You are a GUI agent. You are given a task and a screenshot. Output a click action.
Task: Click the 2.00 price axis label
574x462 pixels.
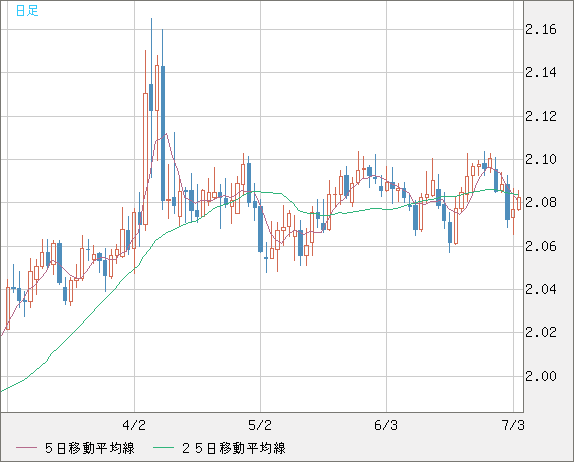click(541, 376)
